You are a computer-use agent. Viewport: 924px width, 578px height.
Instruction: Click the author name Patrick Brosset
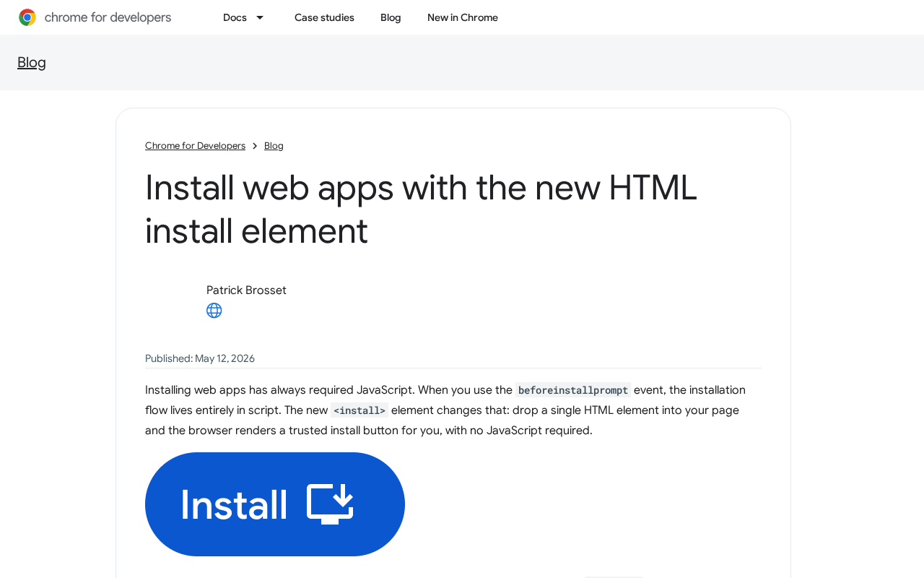246,290
